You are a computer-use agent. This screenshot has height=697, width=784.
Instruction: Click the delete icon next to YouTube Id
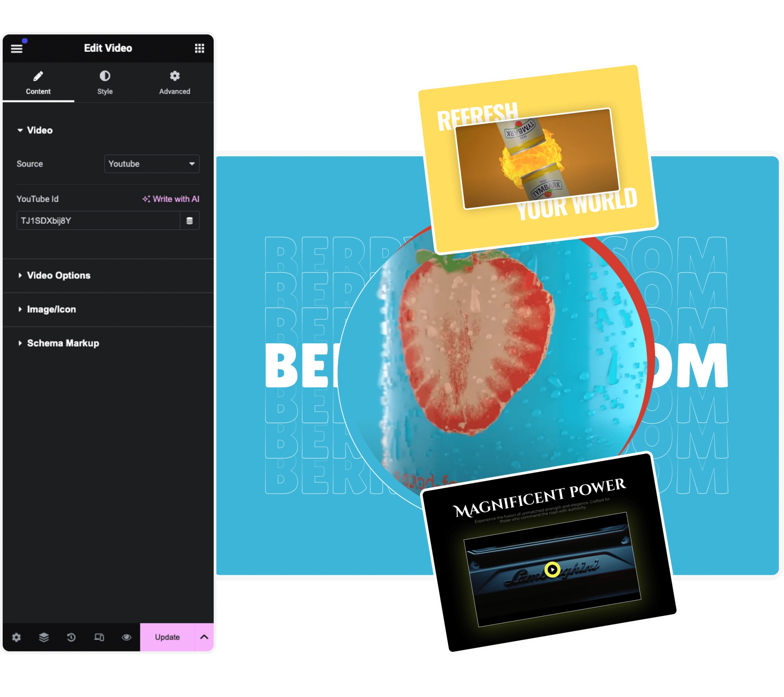coord(190,221)
